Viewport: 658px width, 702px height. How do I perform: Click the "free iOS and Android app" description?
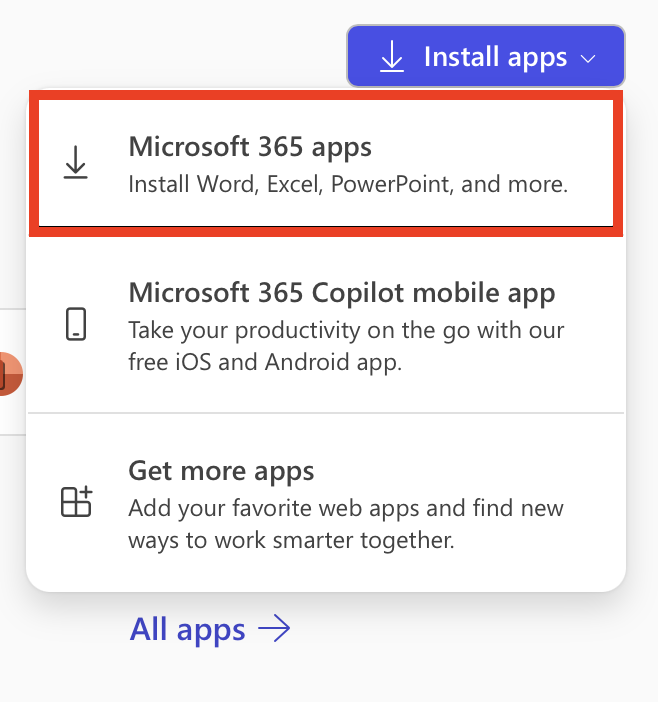[x=265, y=362]
